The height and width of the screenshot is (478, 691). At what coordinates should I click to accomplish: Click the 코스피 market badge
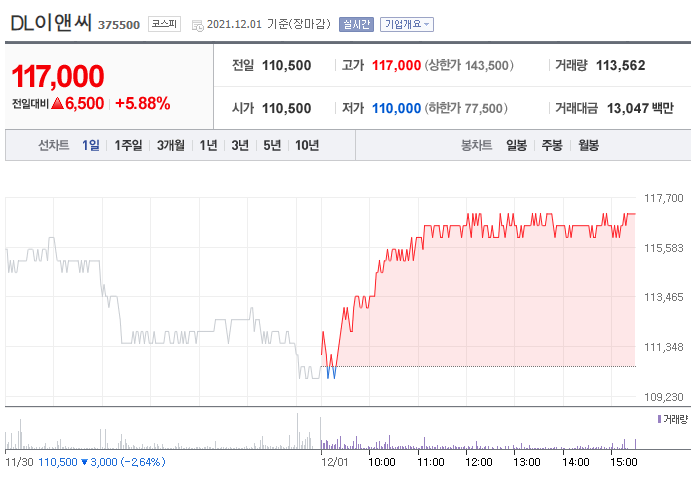[164, 24]
